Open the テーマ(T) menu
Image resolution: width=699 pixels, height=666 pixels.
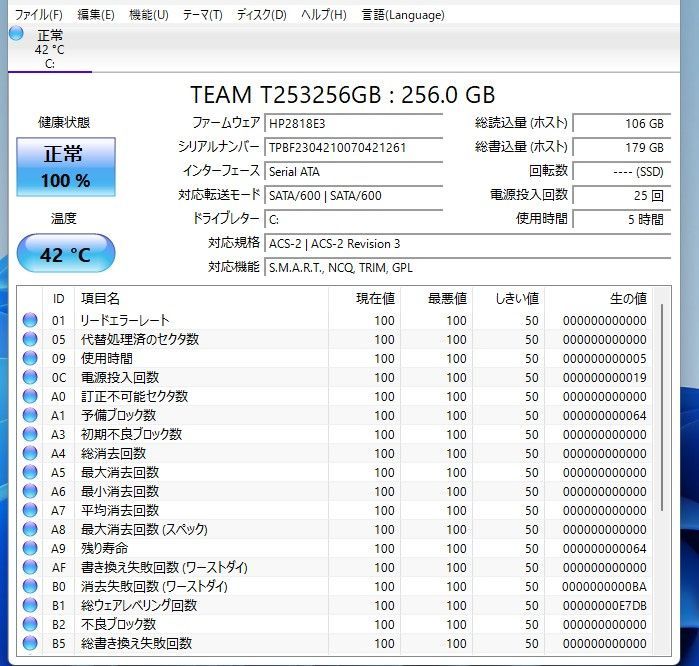tap(202, 15)
